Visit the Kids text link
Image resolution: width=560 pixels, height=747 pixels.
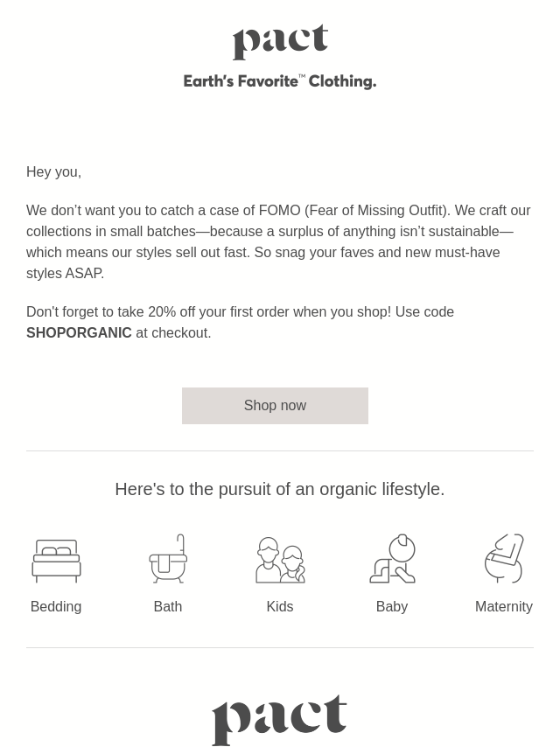(x=280, y=606)
